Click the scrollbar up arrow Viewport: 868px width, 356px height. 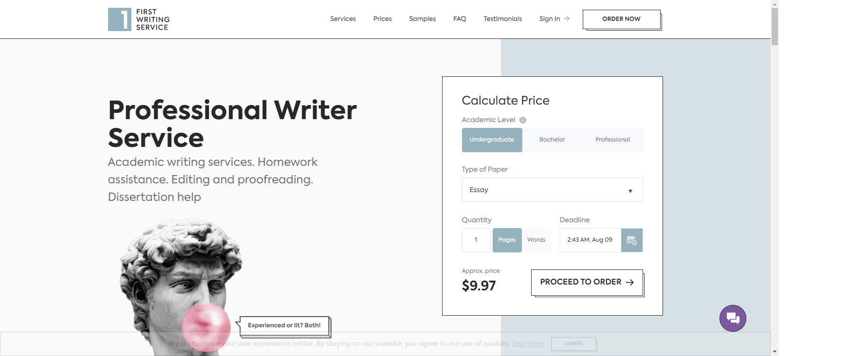(775, 4)
